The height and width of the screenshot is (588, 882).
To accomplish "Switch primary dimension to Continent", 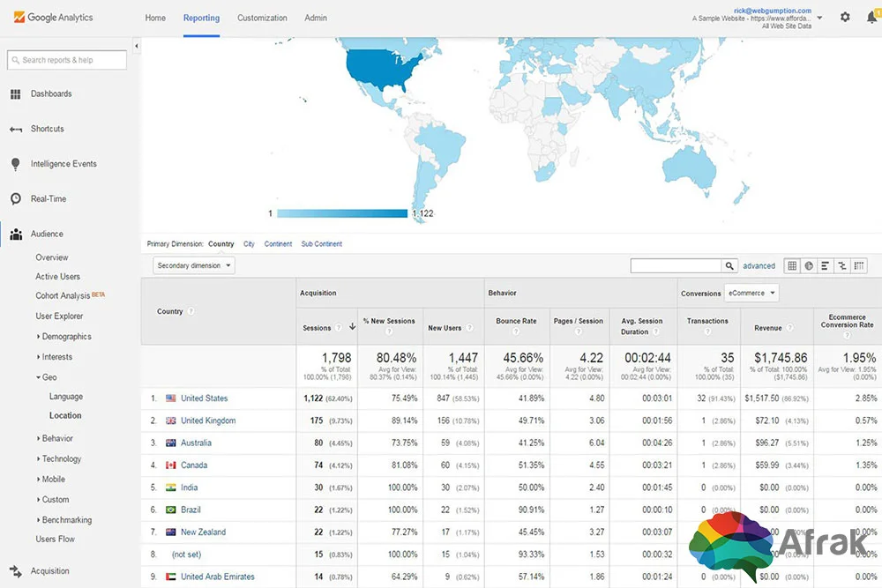I will coord(278,244).
